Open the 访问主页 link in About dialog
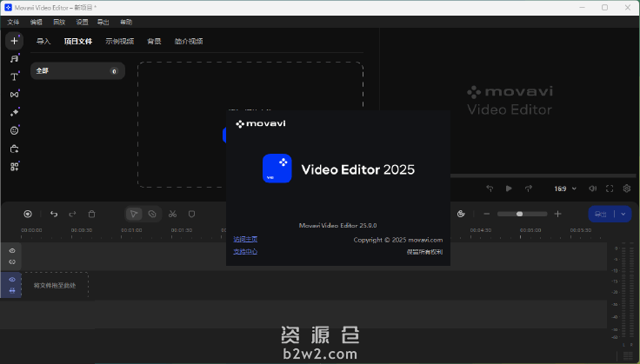Screen dimensions: 640x364 coord(245,239)
